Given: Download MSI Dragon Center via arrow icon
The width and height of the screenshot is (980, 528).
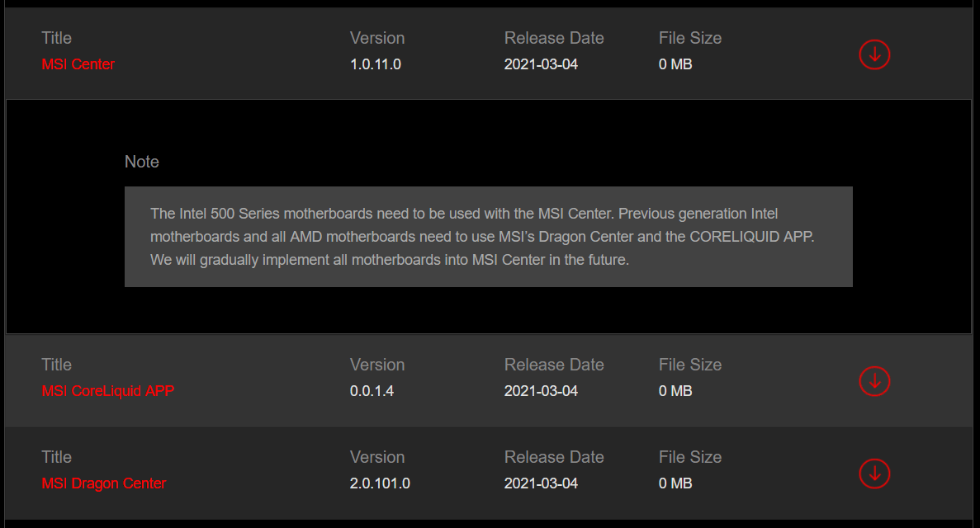Looking at the screenshot, I should pos(874,474).
